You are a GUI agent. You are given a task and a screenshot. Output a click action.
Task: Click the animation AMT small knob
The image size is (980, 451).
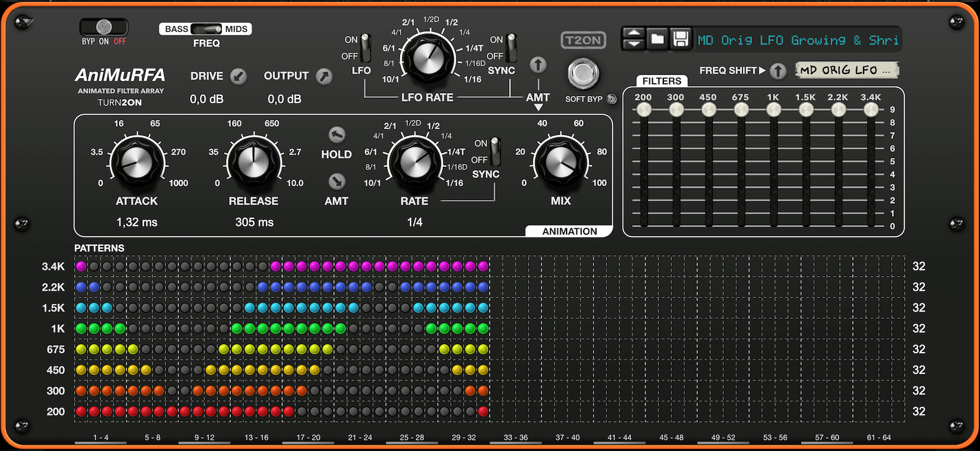337,181
